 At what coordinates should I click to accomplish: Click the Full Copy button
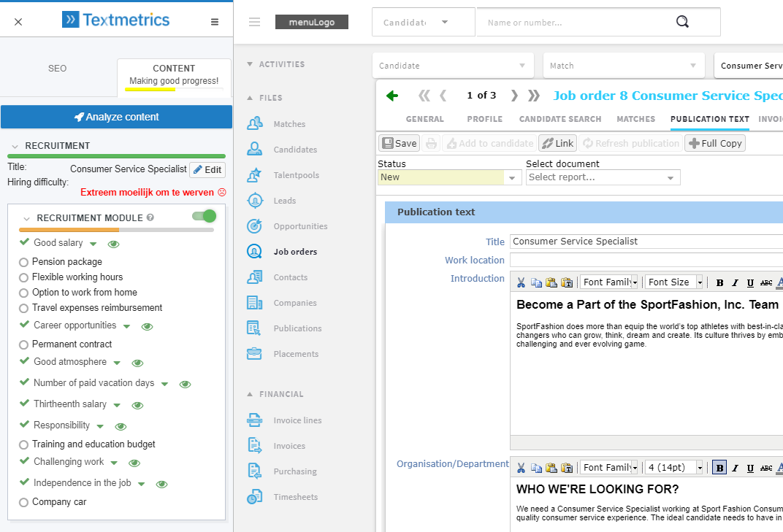[x=715, y=144]
